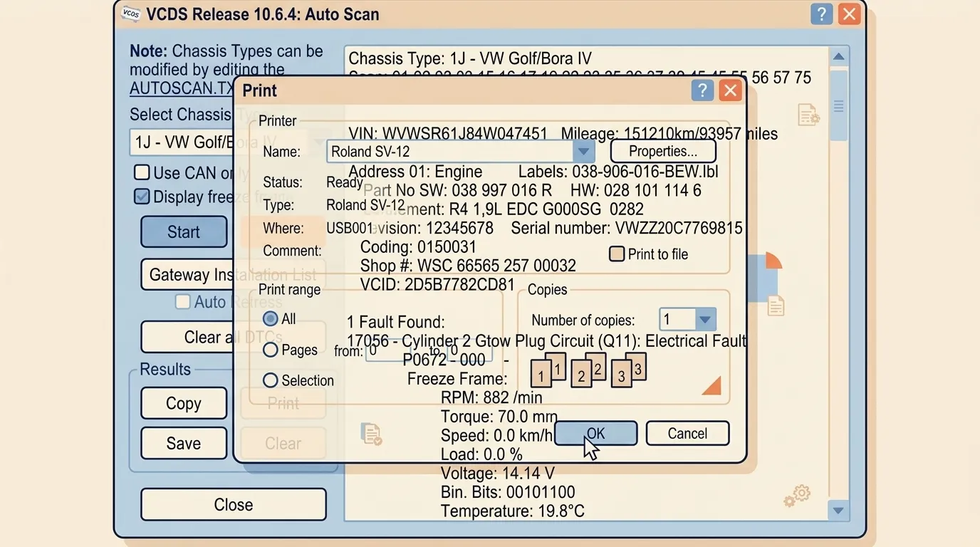The width and height of the screenshot is (980, 547).
Task: Click the dimmed Clear button under Results
Action: 283,443
